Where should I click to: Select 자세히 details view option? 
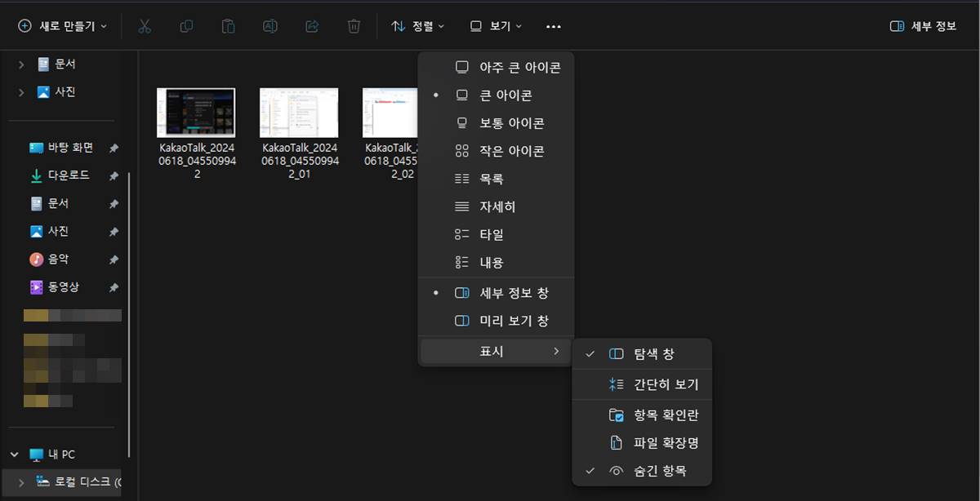click(x=496, y=207)
